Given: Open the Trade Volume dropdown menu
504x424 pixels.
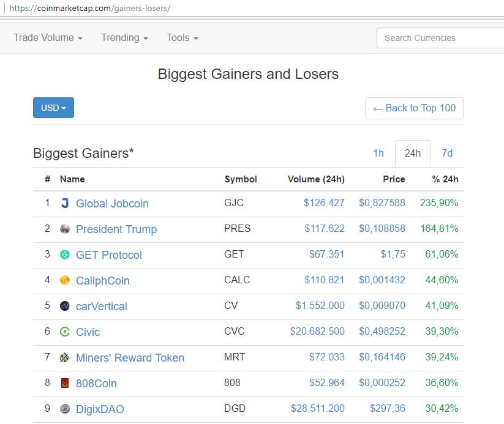Looking at the screenshot, I should tap(48, 37).
